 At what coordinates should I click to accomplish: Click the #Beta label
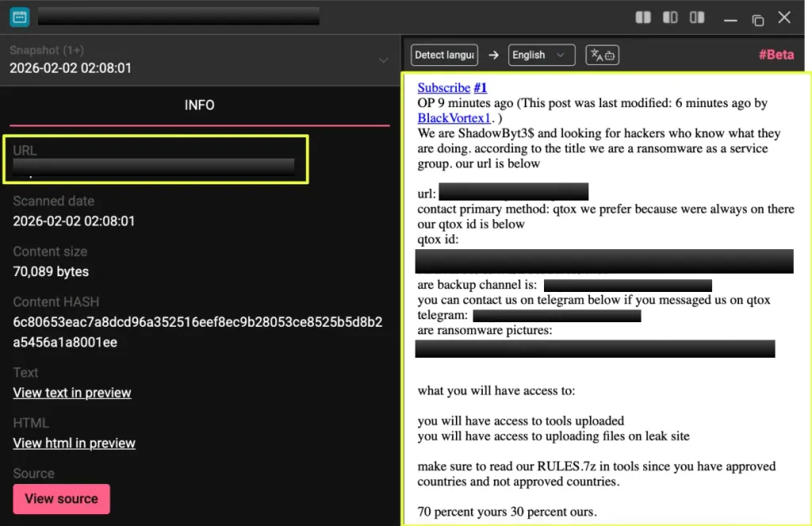776,55
